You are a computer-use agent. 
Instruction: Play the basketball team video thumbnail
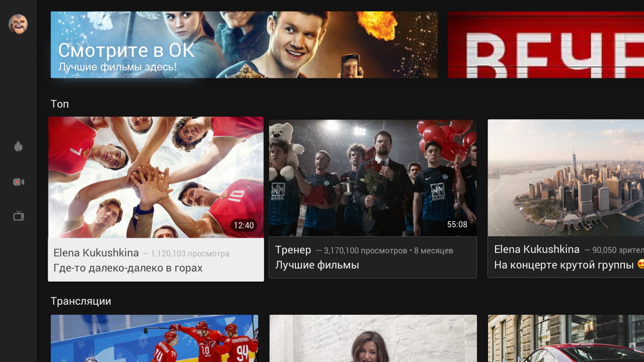click(156, 177)
